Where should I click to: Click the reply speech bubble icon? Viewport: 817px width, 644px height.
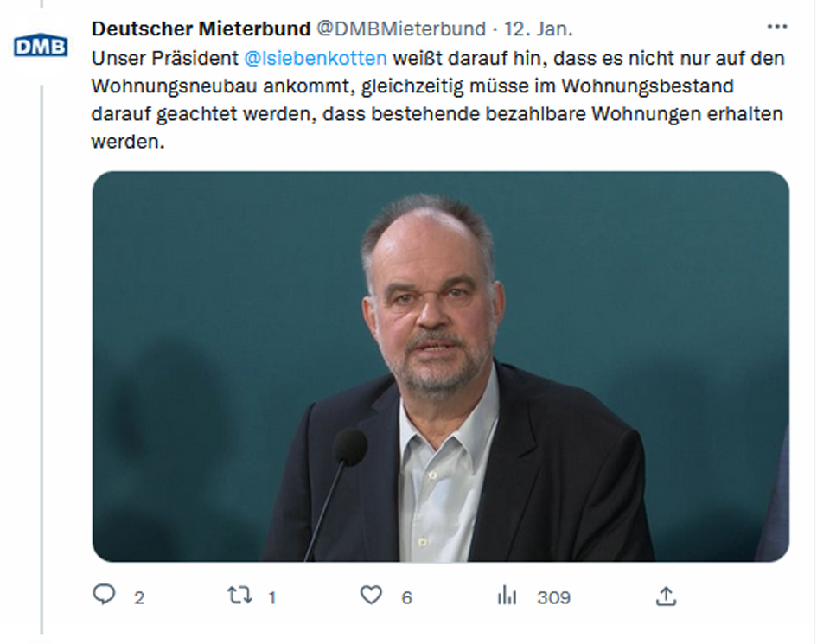105,596
